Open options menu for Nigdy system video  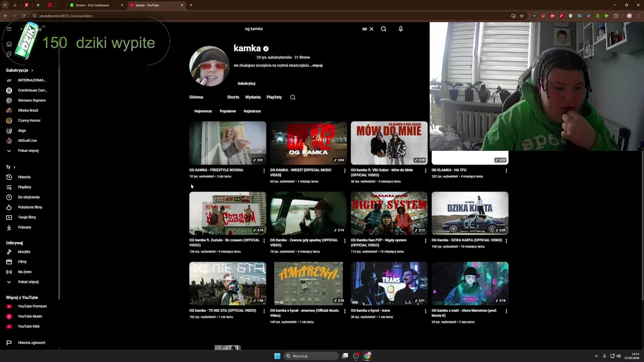point(425,241)
